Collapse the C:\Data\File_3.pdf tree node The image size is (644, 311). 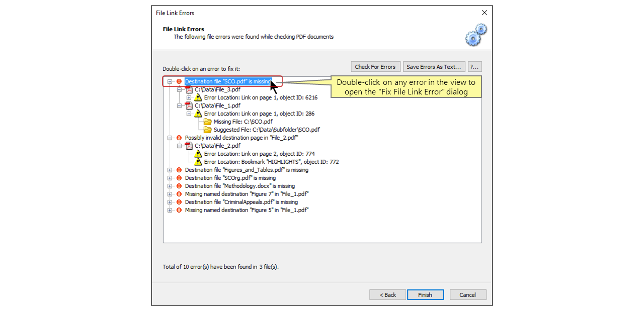[x=180, y=89]
